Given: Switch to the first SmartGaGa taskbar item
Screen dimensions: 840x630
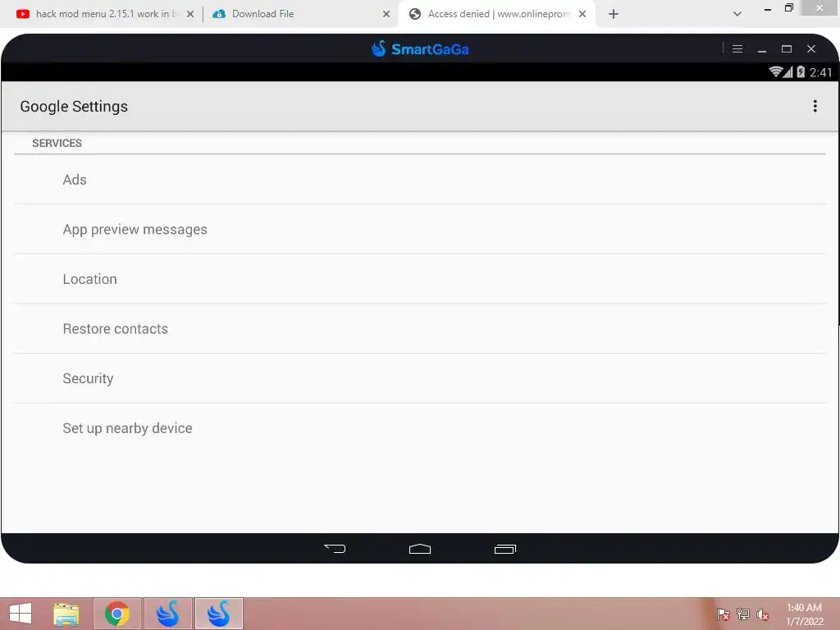Looking at the screenshot, I should (167, 614).
